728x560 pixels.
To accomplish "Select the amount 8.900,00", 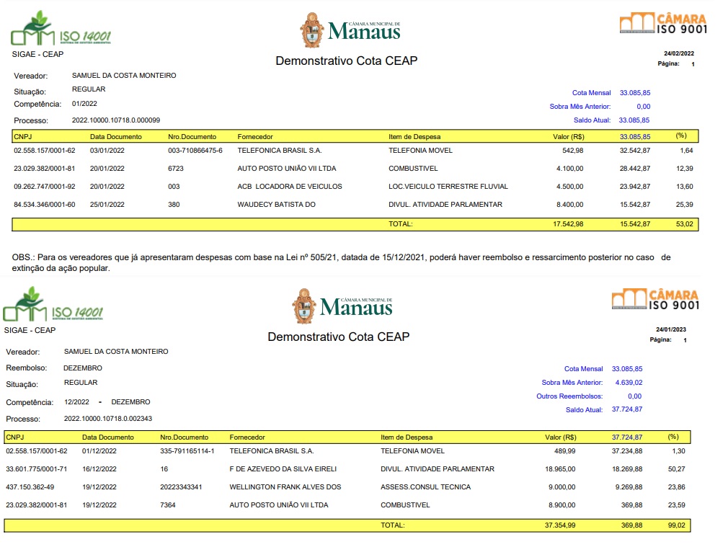I will coord(562,505).
